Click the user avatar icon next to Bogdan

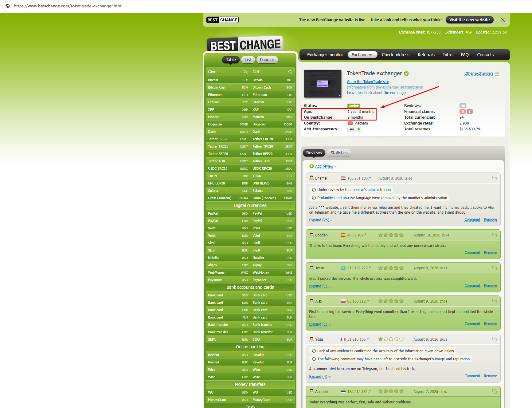click(x=311, y=235)
